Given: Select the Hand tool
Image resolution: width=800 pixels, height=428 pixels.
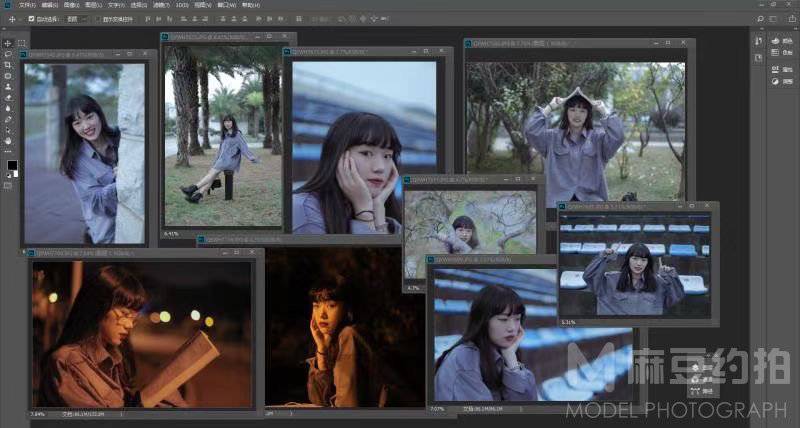Looking at the screenshot, I should click(x=8, y=140).
